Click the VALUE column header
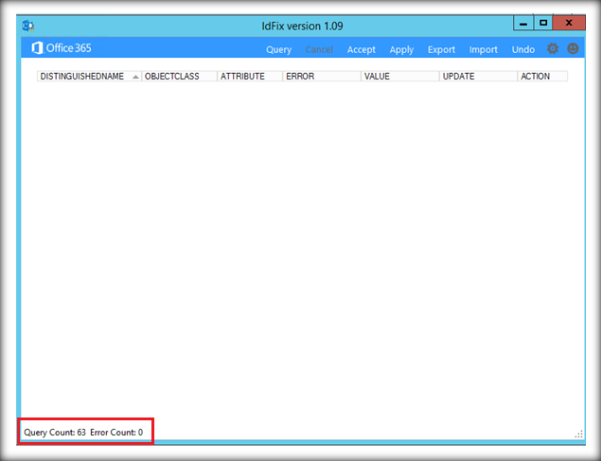The image size is (602, 462). 400,76
